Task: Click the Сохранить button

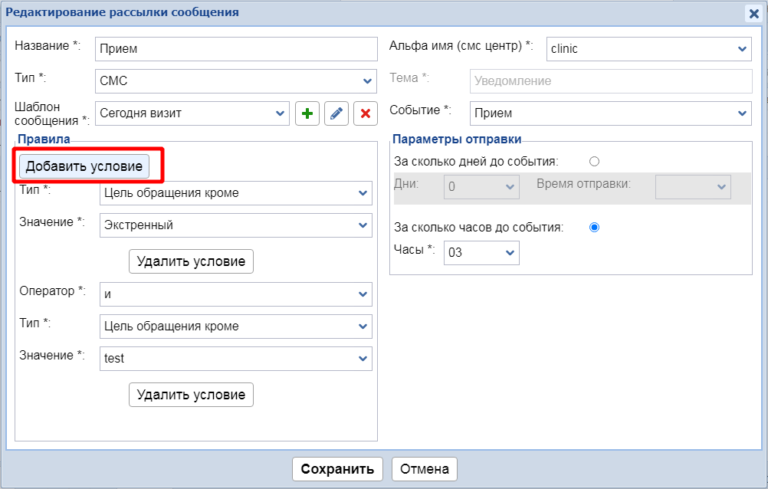Action: tap(337, 469)
